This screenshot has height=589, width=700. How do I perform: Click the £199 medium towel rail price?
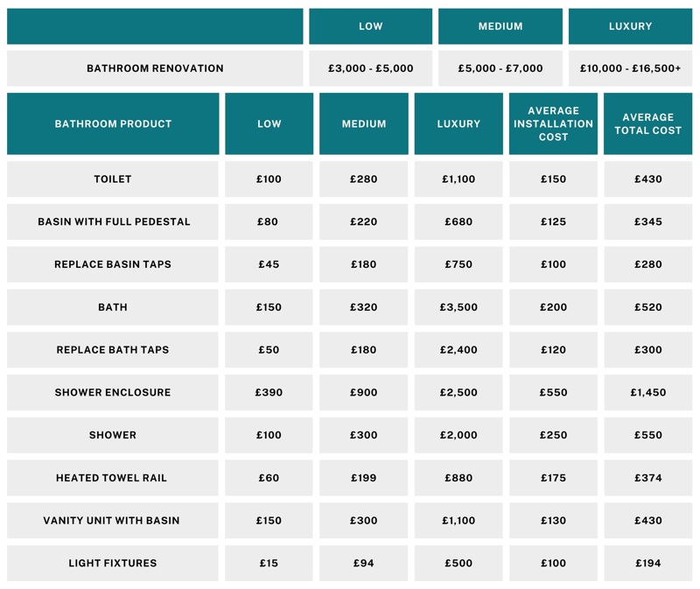coord(363,478)
